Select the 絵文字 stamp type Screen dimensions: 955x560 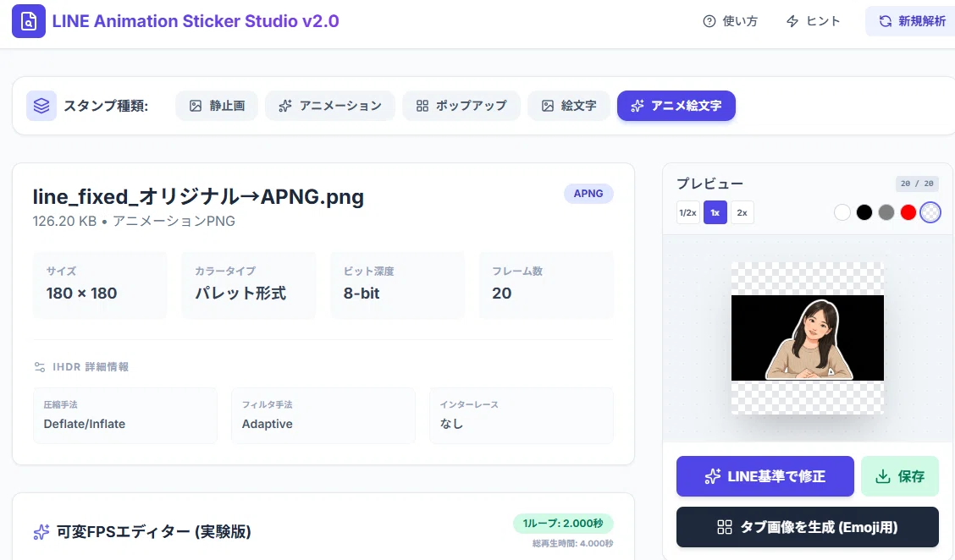tap(569, 106)
